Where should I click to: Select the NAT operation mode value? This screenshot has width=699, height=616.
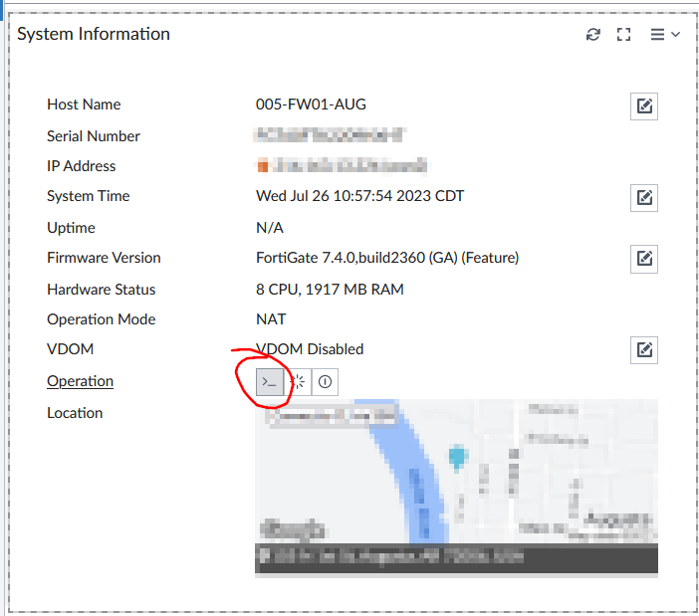[271, 319]
